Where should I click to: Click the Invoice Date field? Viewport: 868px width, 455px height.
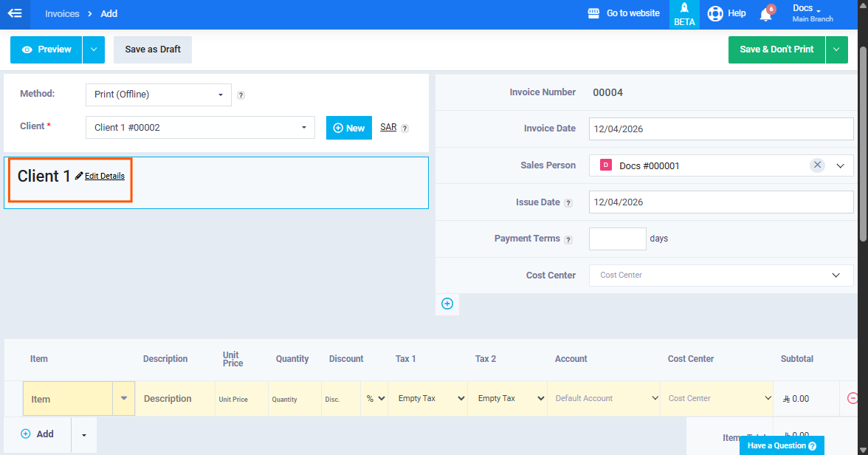[720, 129]
